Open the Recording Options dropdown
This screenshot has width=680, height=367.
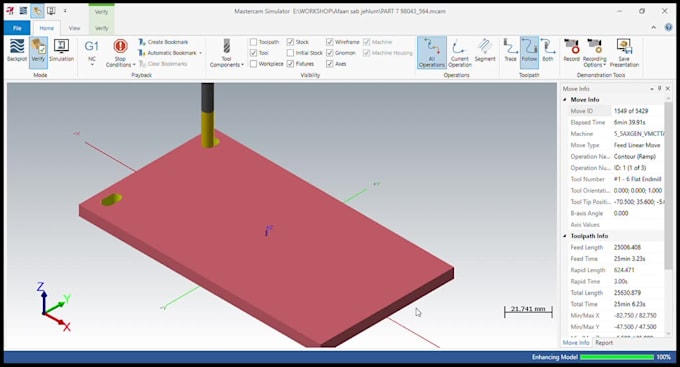click(595, 52)
